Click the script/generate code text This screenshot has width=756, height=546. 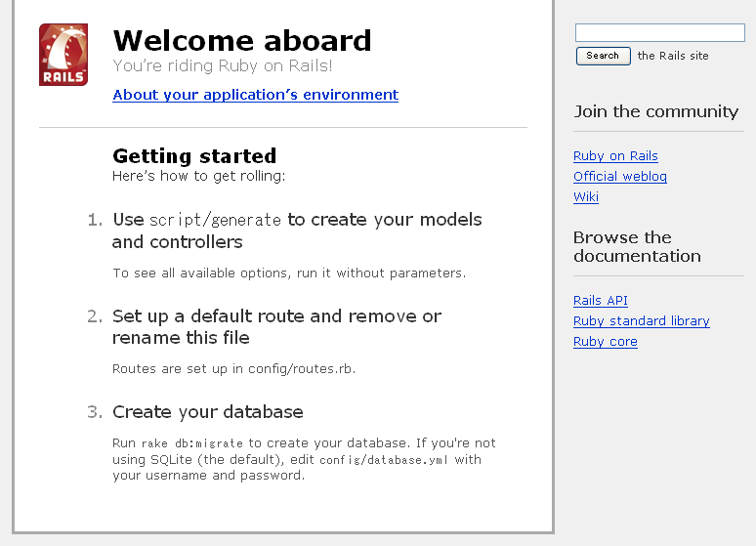pyautogui.click(x=215, y=220)
